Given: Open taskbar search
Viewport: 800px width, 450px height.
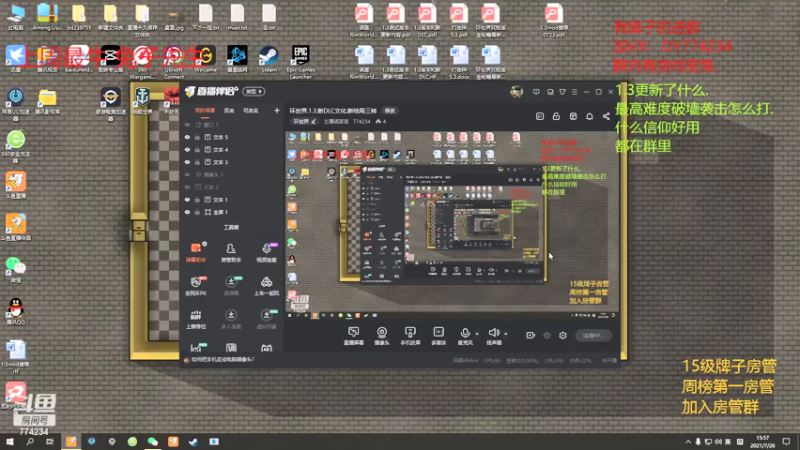Looking at the screenshot, I should [30, 441].
